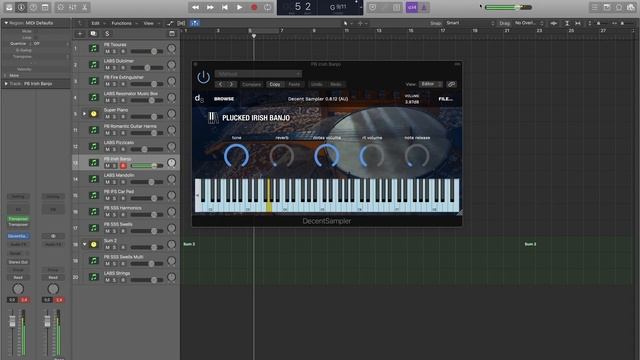This screenshot has width=640, height=360.
Task: Go to the next plugin preset with the right arrow
Action: click(x=231, y=84)
